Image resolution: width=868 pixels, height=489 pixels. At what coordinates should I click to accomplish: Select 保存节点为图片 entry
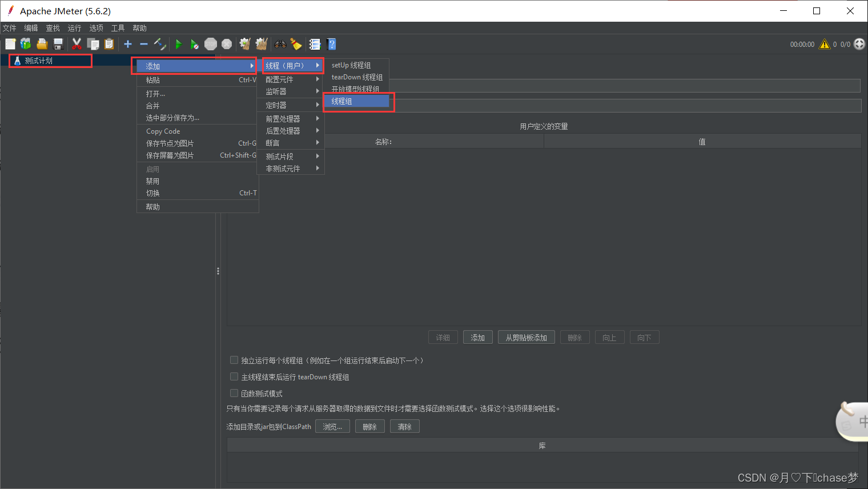(198, 143)
